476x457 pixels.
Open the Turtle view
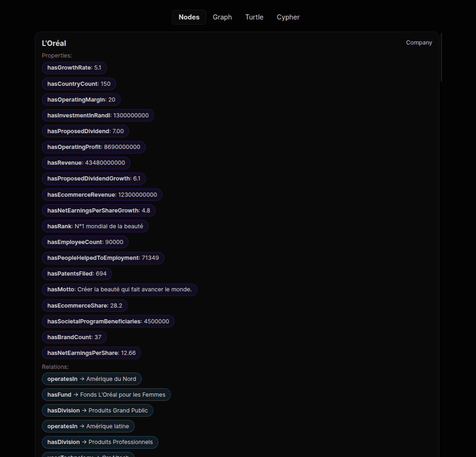click(254, 17)
